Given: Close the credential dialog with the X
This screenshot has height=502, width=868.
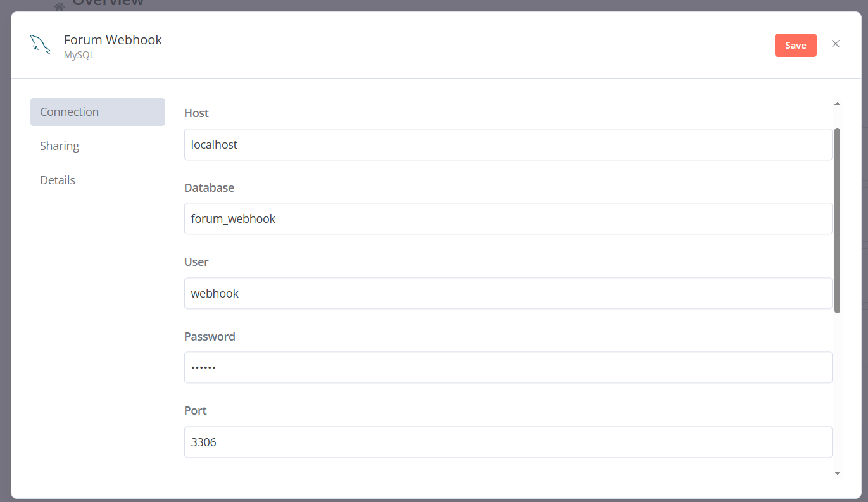Looking at the screenshot, I should 836,44.
